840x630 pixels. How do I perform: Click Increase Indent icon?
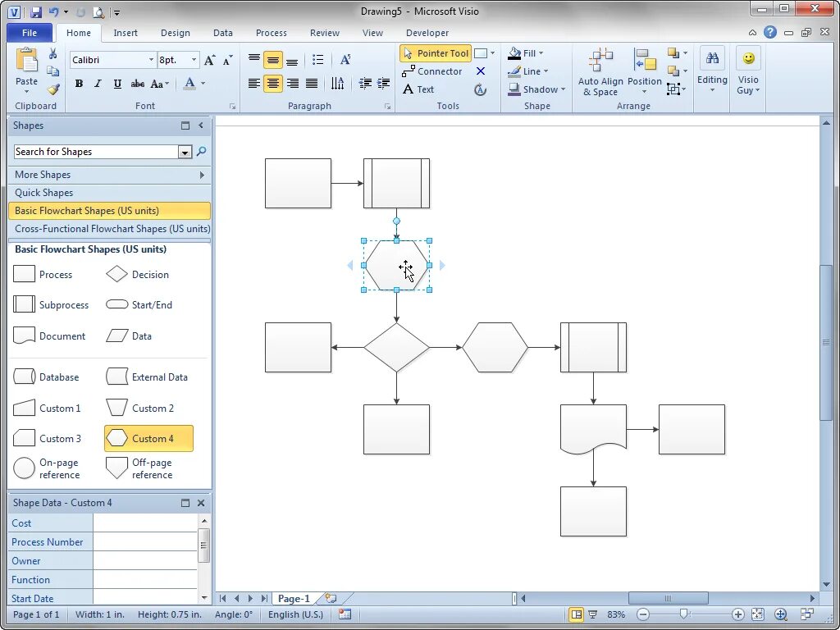coord(384,83)
